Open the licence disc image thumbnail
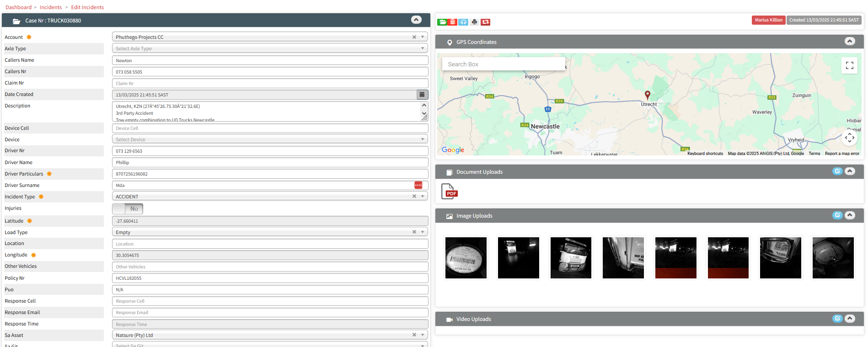 click(x=466, y=257)
